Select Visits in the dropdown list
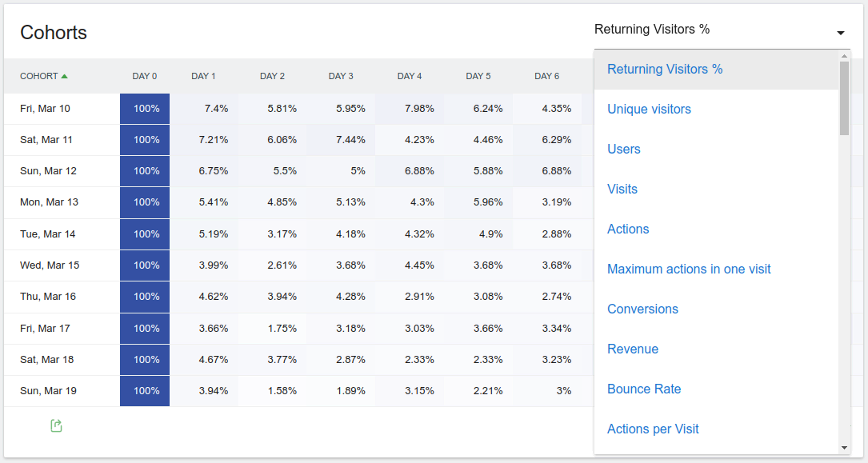The image size is (868, 463). [x=622, y=189]
